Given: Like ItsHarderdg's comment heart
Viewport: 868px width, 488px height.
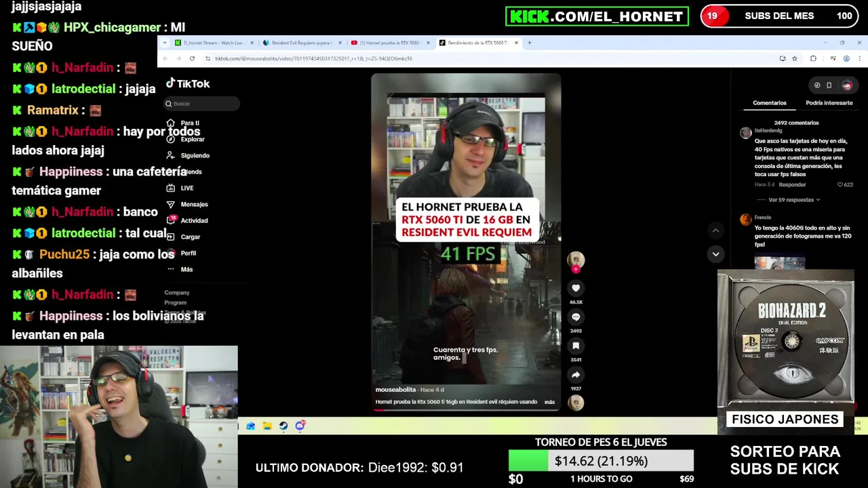Looking at the screenshot, I should (840, 184).
